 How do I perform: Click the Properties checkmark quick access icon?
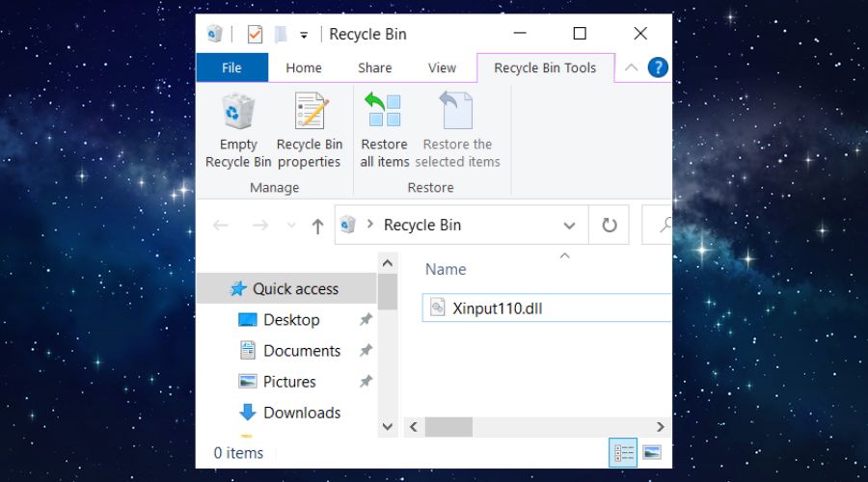tap(255, 35)
